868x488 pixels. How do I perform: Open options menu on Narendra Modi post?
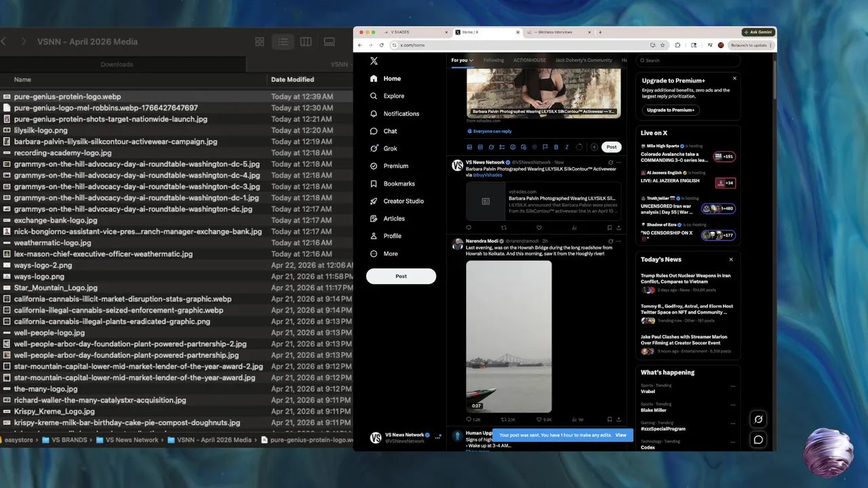pos(618,241)
